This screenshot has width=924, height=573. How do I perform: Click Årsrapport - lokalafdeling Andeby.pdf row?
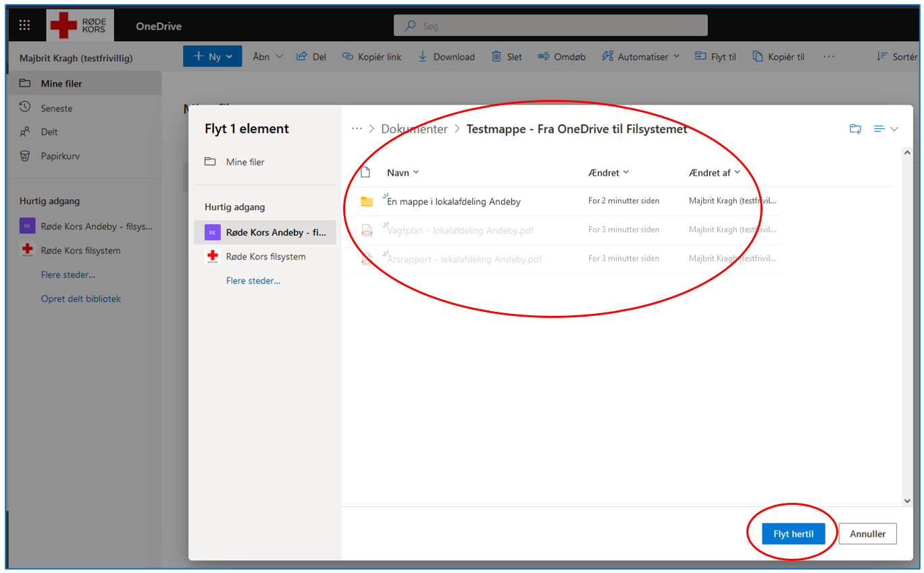(566, 259)
